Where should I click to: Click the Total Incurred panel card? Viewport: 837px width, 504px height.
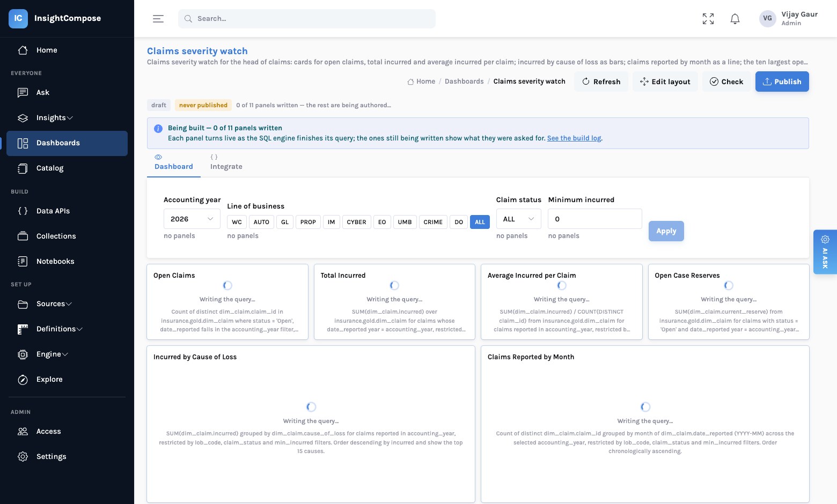(x=394, y=302)
